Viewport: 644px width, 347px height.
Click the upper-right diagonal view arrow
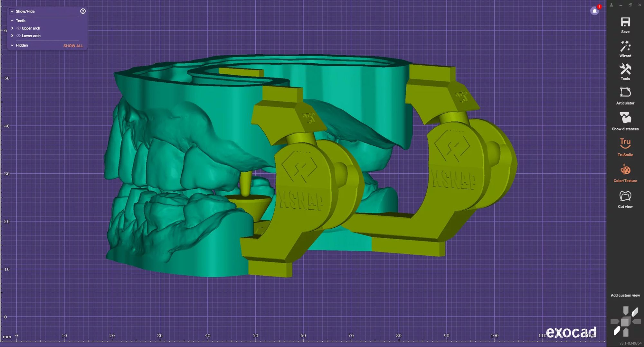(x=635, y=312)
